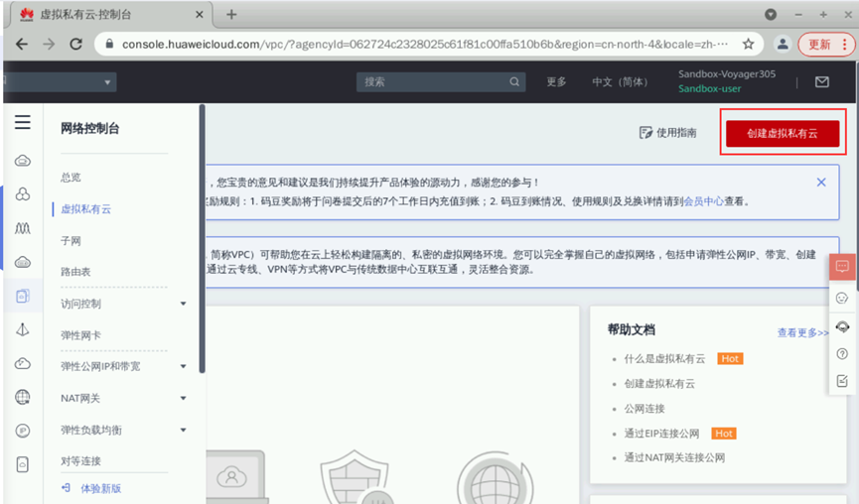Select 路由表 in the left menu

pyautogui.click(x=75, y=272)
